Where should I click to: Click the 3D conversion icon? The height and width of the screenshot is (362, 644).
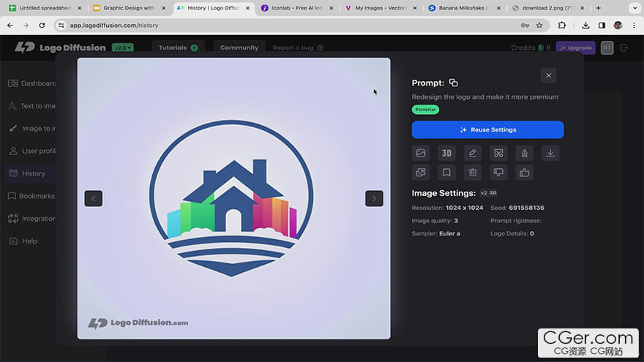(x=446, y=153)
